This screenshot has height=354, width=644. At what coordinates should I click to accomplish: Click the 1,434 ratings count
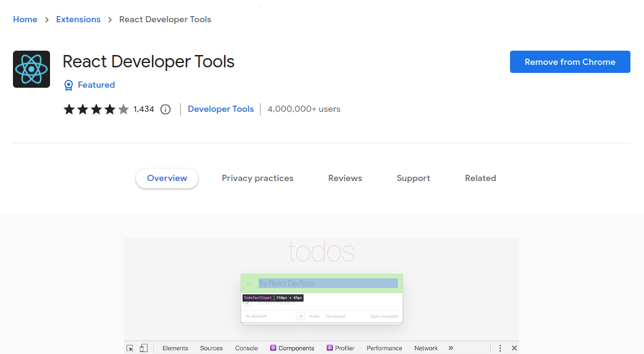click(x=144, y=109)
